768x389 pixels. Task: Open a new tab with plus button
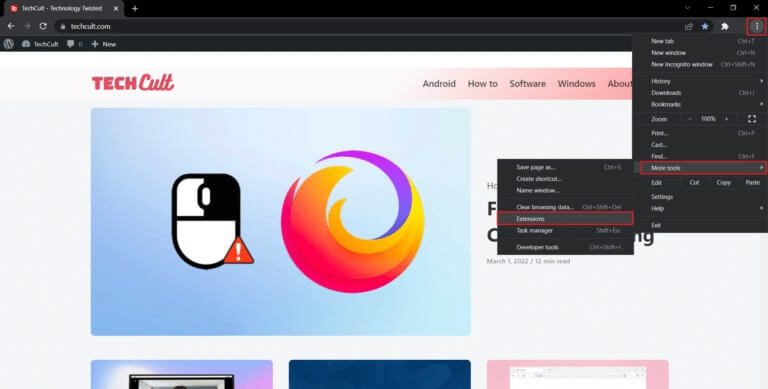click(135, 8)
